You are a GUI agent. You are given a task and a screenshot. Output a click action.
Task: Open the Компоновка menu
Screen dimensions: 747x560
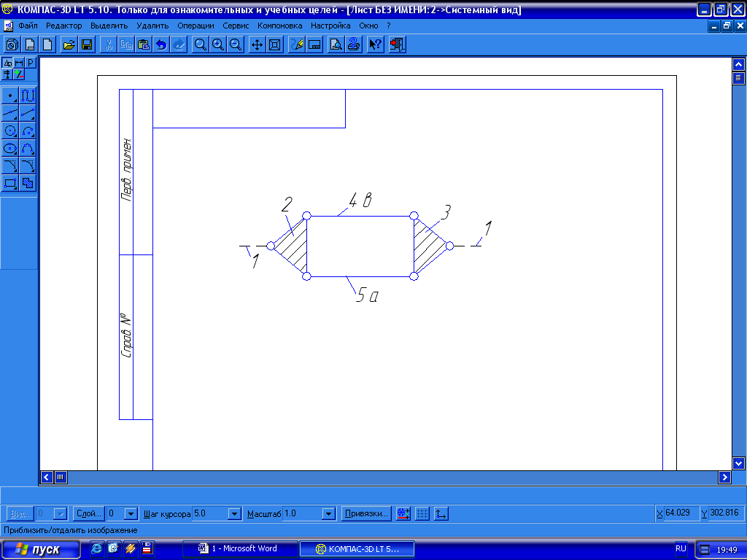point(279,26)
